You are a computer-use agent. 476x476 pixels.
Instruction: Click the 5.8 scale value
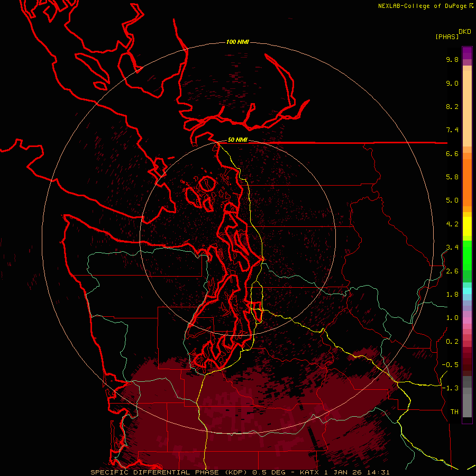click(x=452, y=177)
